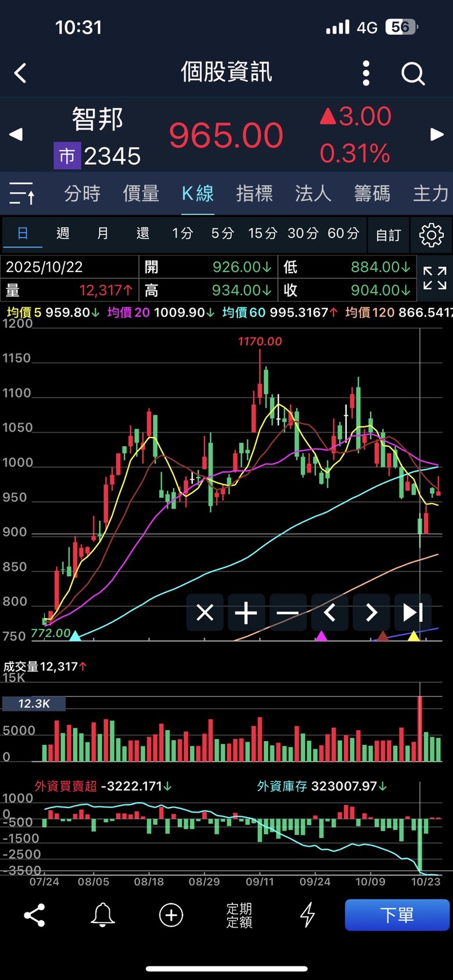Tap the 收 904.00 close price cell

point(347,290)
